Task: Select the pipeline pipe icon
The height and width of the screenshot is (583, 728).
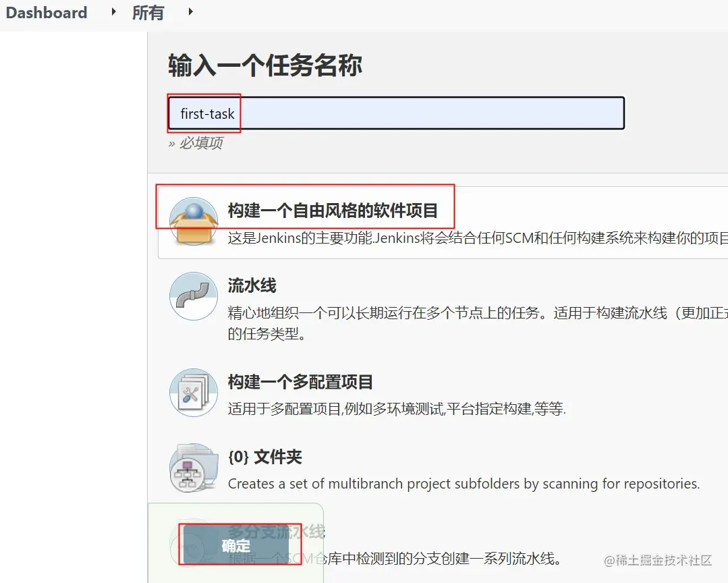Action: point(194,296)
